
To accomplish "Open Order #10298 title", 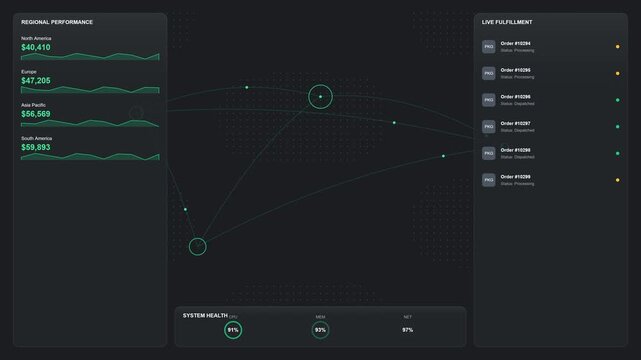I will pyautogui.click(x=515, y=150).
